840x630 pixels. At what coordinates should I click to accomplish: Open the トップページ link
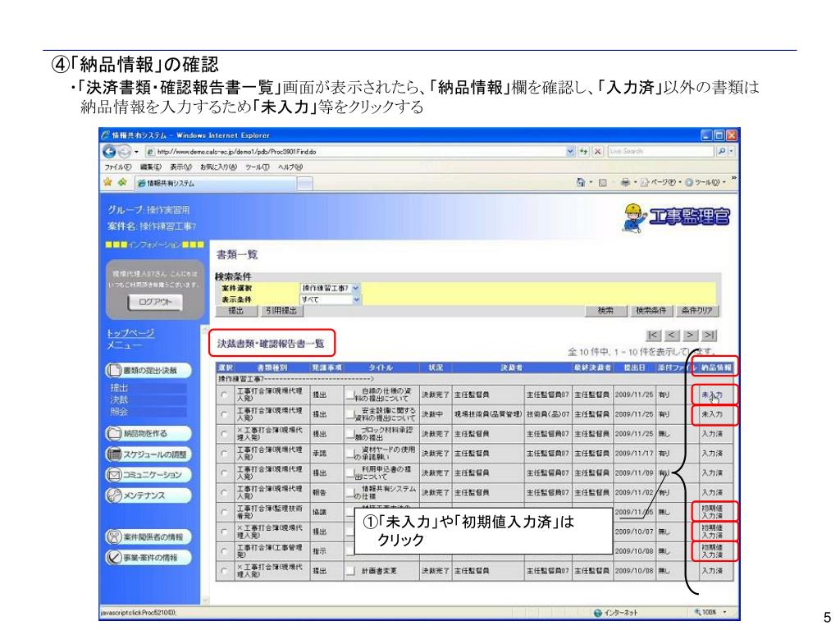pos(130,333)
